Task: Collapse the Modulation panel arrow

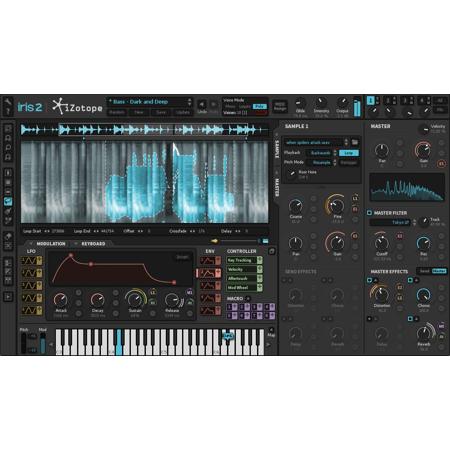Action: [31, 244]
